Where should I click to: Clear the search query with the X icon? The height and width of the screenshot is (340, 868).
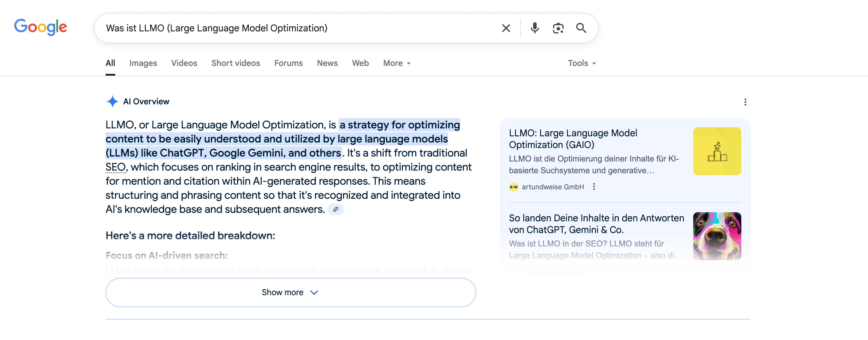(506, 28)
